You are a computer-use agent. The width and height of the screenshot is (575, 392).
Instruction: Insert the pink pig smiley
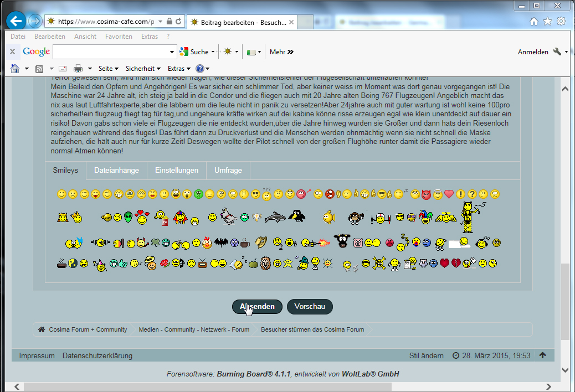tap(358, 243)
